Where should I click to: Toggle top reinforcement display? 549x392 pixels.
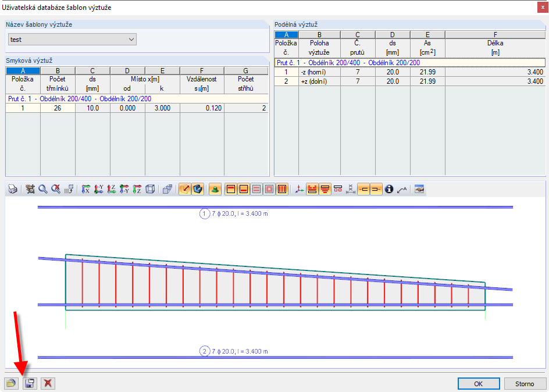pyautogui.click(x=231, y=190)
